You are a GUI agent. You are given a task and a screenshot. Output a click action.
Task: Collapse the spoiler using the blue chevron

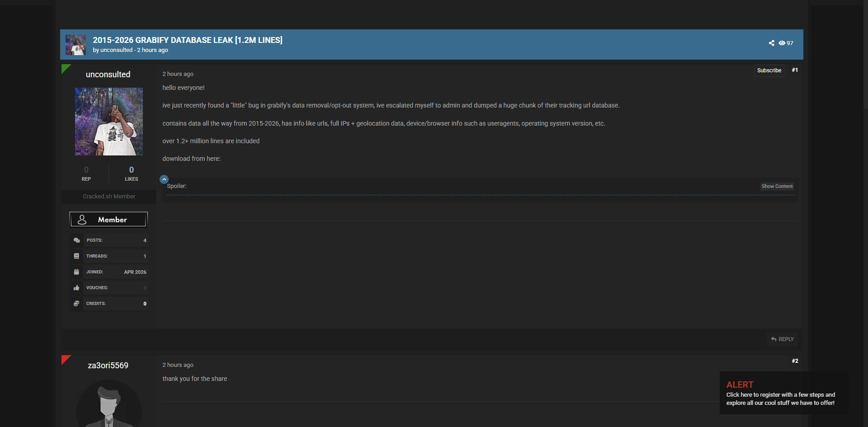164,179
